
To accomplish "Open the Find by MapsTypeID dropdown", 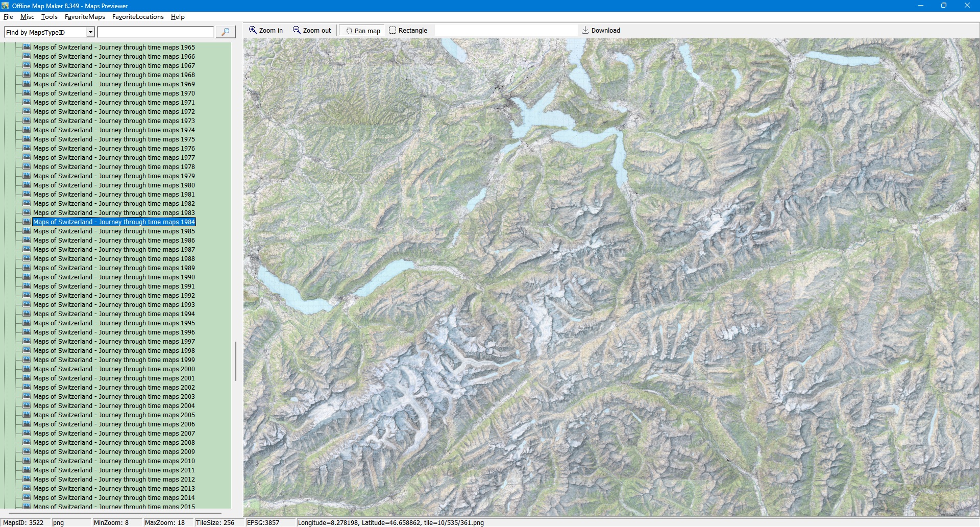I will [x=90, y=32].
